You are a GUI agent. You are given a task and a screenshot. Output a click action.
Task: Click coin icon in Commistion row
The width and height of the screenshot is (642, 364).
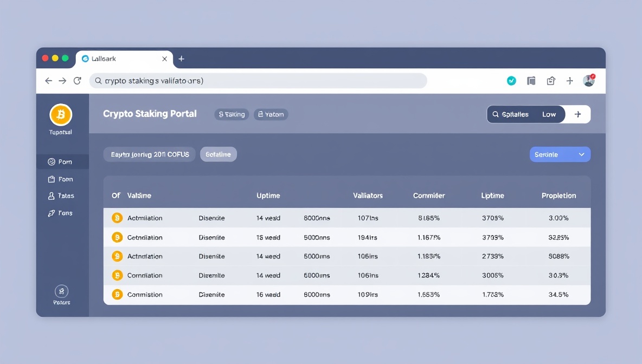pyautogui.click(x=117, y=295)
